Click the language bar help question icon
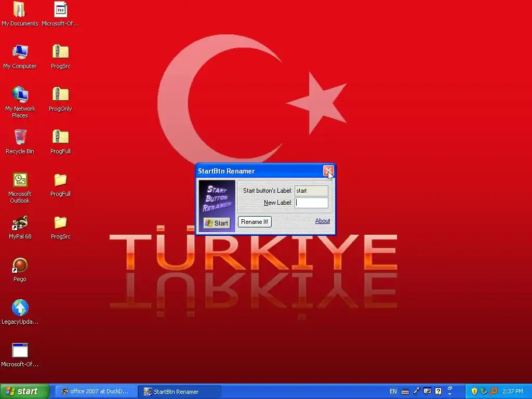This screenshot has width=532, height=399. tap(438, 391)
